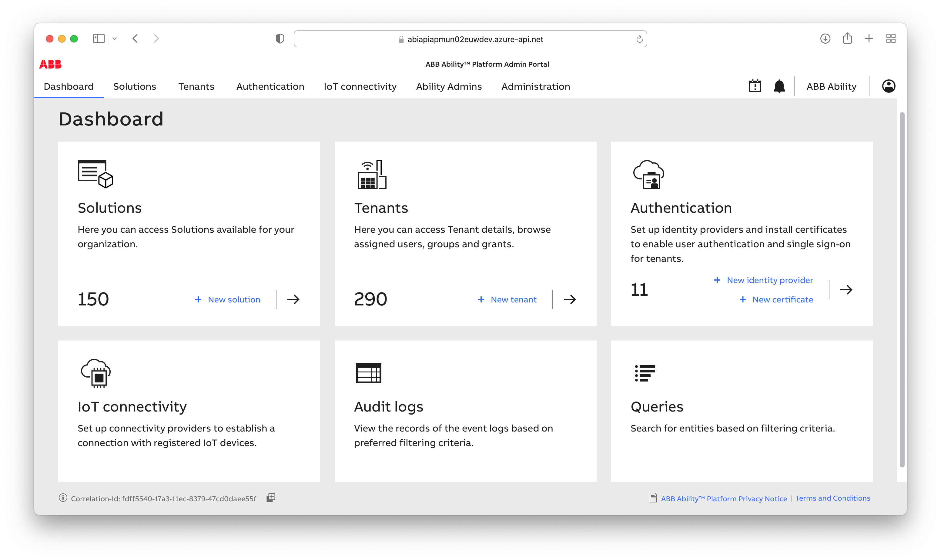Show the tab overview
Viewport: 941px width, 560px height.
tap(890, 38)
